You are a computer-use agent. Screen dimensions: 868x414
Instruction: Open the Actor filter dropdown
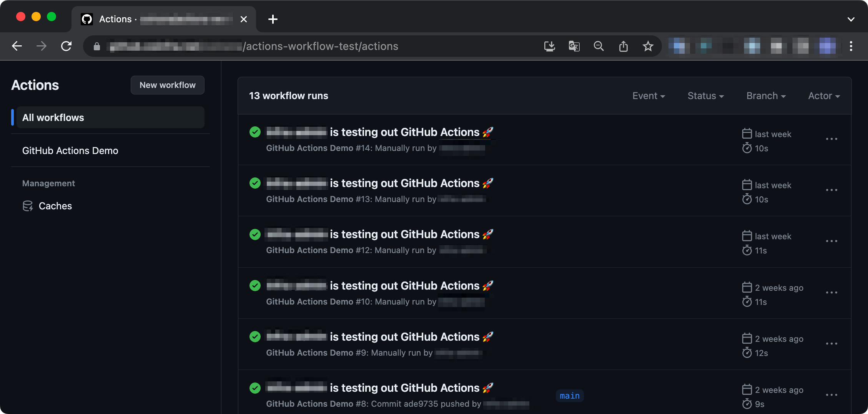824,96
